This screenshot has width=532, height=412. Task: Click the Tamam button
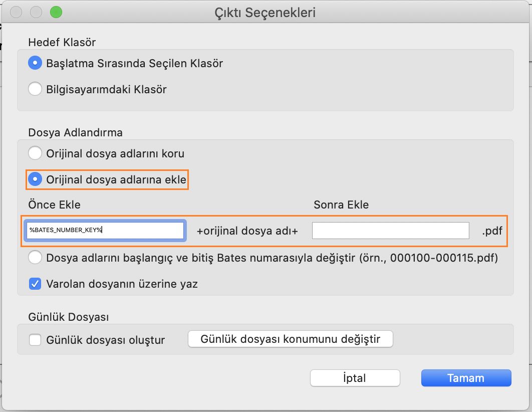click(465, 378)
